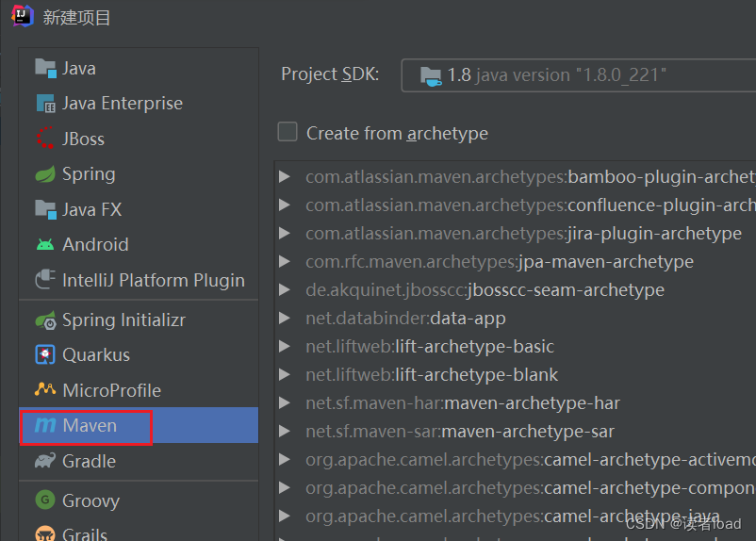756x541 pixels.
Task: Click the Android robot icon
Action: coord(45,245)
